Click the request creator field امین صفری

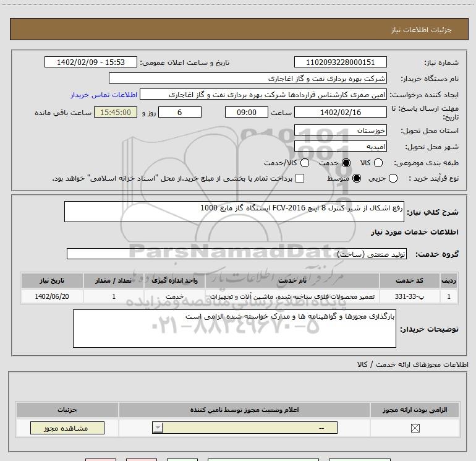click(x=263, y=95)
